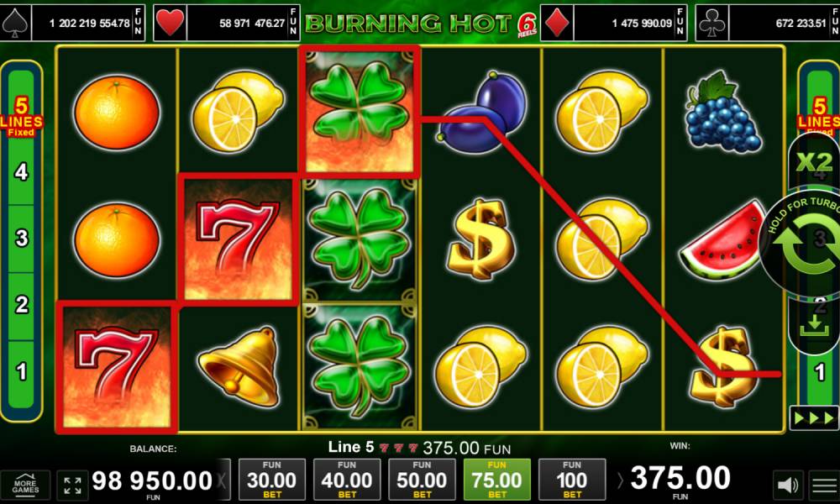This screenshot has height=504, width=840.
Task: Click the diamond jackpot icon
Action: [557, 23]
